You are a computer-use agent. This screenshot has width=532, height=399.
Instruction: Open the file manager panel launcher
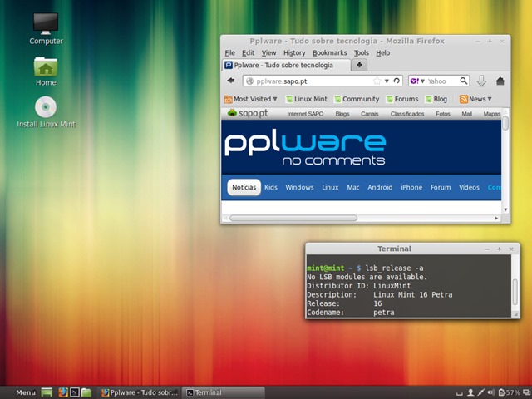pos(86,392)
